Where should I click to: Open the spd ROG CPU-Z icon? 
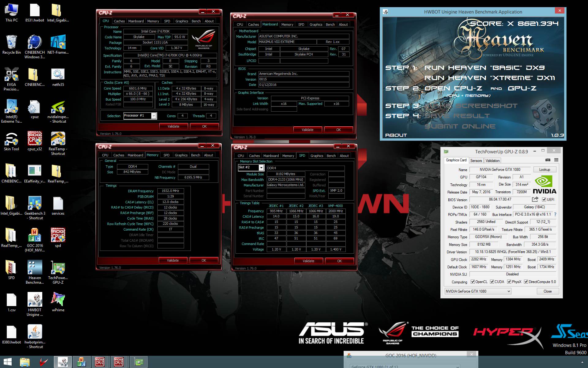[x=58, y=238]
